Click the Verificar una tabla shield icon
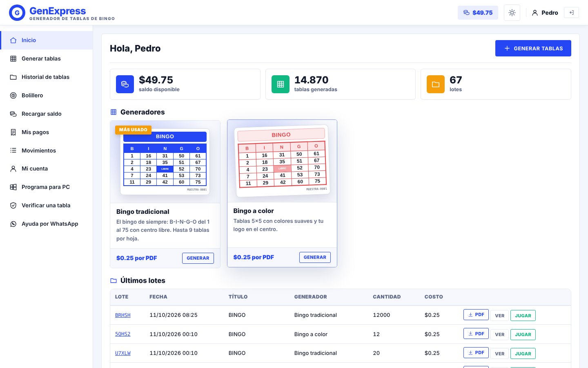588x368 pixels. tap(13, 205)
